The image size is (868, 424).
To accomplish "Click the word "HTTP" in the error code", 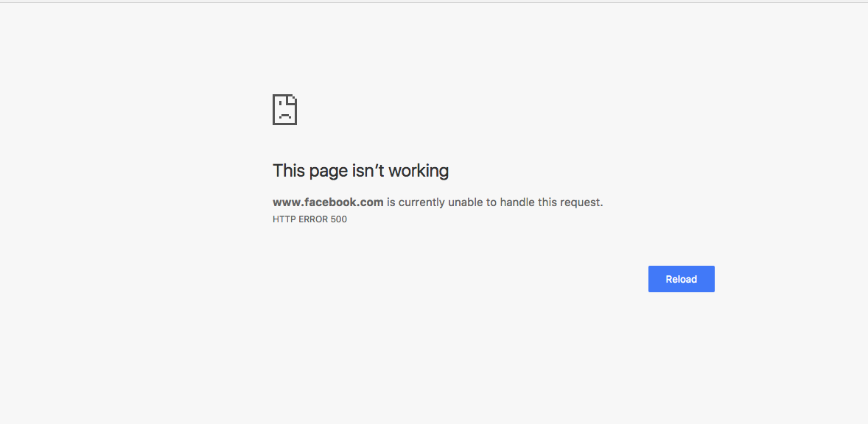I will pos(284,219).
